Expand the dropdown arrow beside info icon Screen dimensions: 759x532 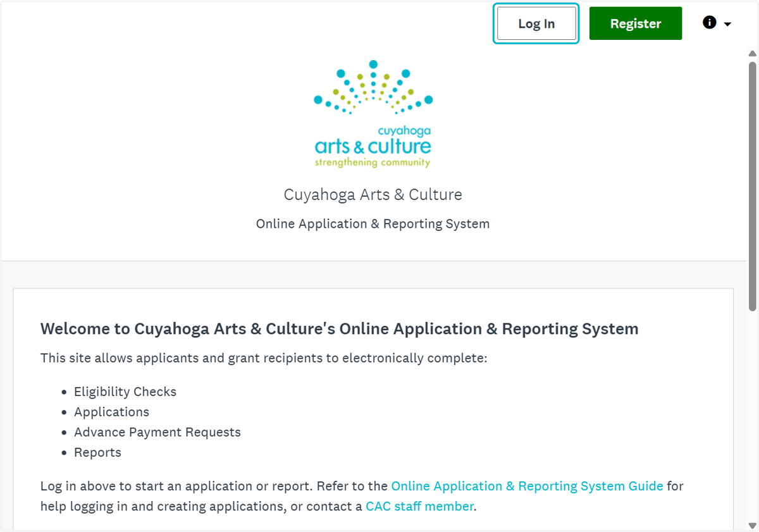point(727,24)
